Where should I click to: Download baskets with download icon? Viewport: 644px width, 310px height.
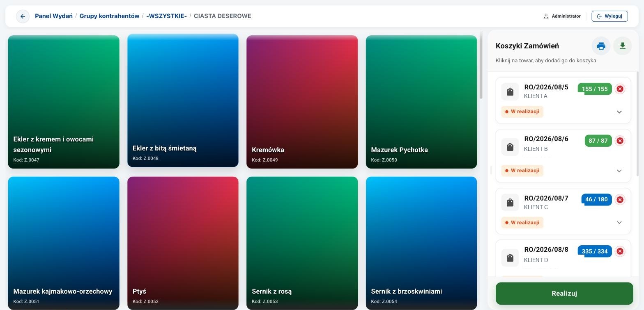coord(622,46)
